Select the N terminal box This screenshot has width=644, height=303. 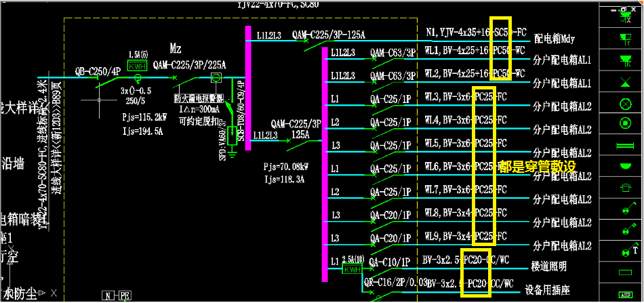(108, 295)
